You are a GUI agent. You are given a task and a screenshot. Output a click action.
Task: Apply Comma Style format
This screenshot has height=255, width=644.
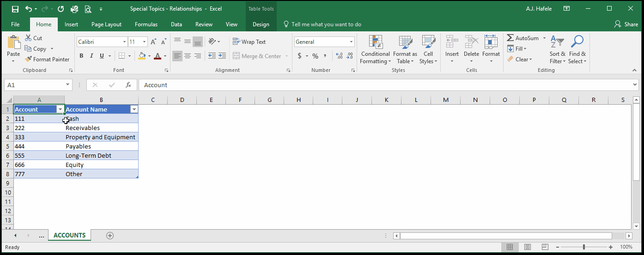pyautogui.click(x=325, y=56)
